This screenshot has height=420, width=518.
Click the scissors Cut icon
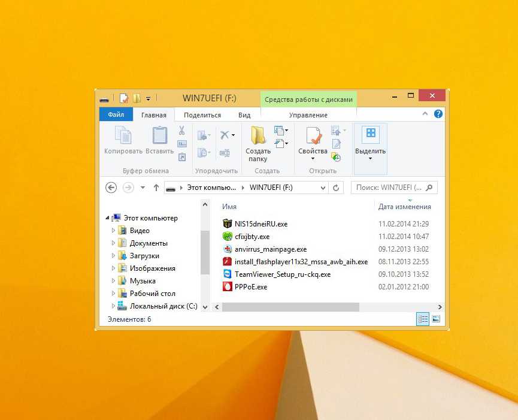pos(182,131)
